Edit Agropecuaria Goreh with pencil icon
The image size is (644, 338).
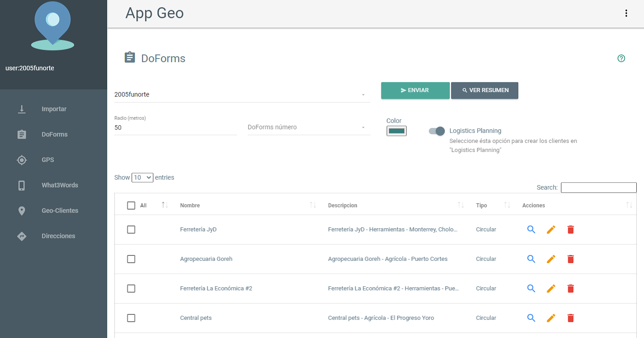[x=551, y=259]
